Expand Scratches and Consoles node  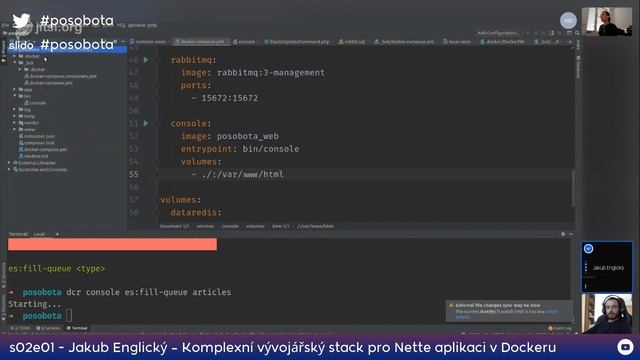(9, 169)
